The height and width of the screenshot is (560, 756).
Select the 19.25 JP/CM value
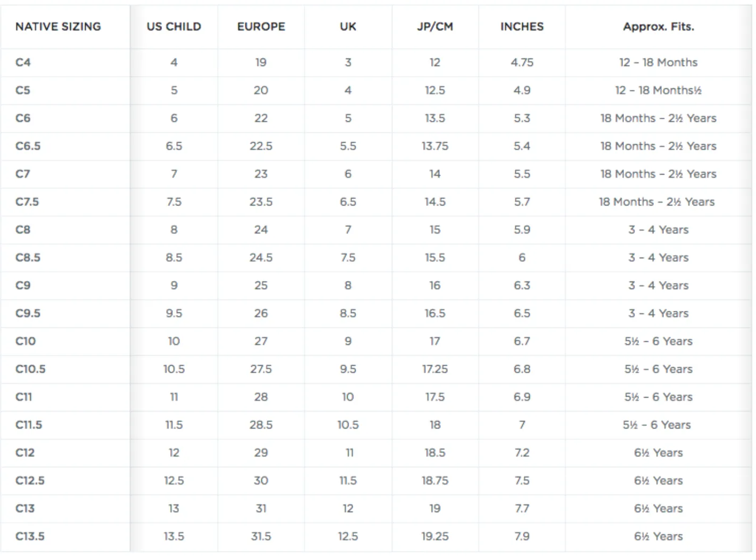pyautogui.click(x=435, y=536)
